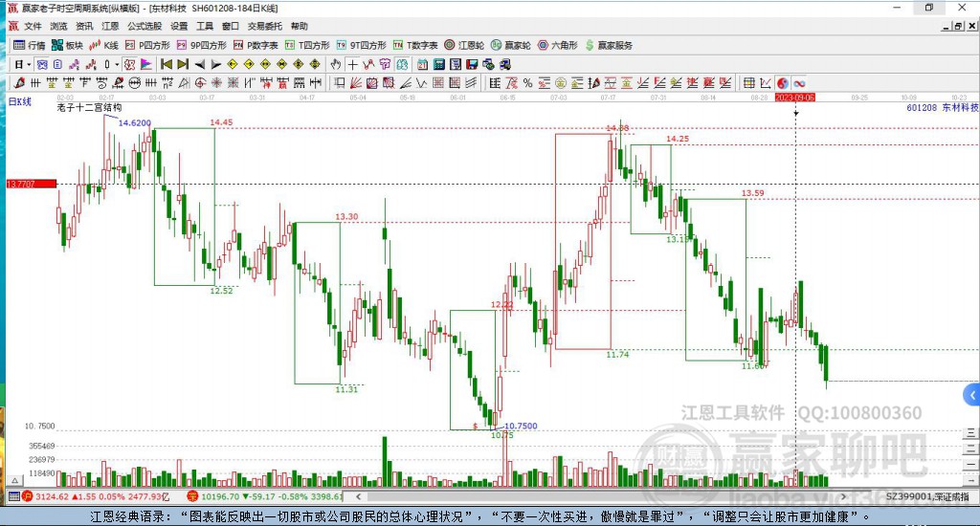Select the hand pan tool
This screenshot has height=526, width=980.
tap(336, 64)
